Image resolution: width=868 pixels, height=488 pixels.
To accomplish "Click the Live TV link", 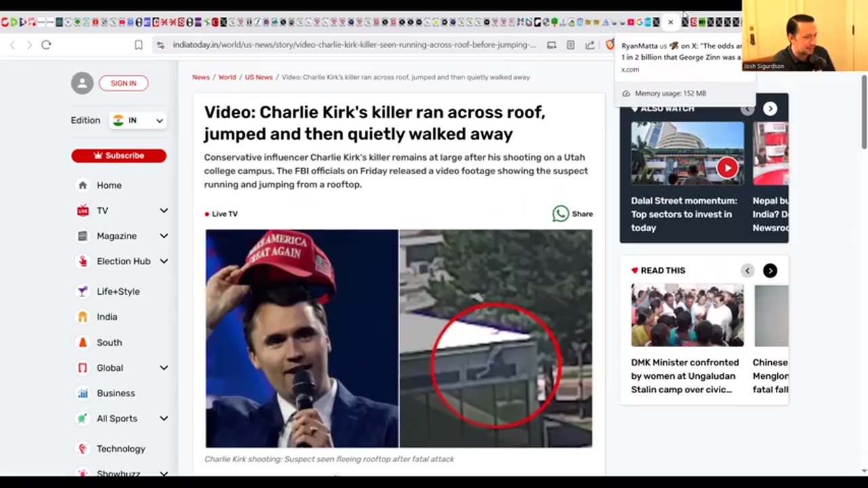I will tap(221, 213).
